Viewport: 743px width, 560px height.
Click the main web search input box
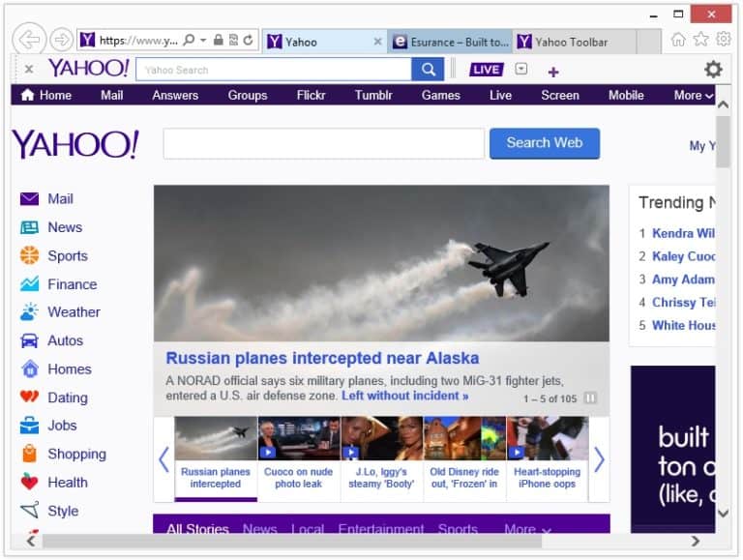[324, 143]
